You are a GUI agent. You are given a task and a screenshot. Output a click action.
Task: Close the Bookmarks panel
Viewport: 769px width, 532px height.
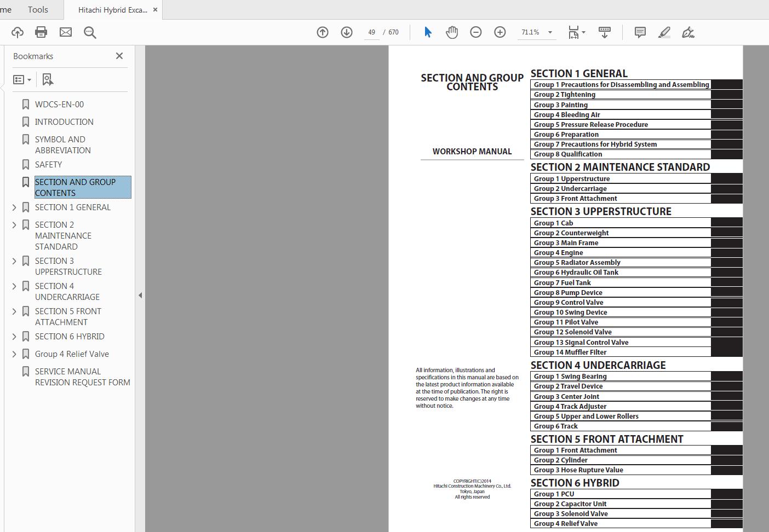pos(119,56)
